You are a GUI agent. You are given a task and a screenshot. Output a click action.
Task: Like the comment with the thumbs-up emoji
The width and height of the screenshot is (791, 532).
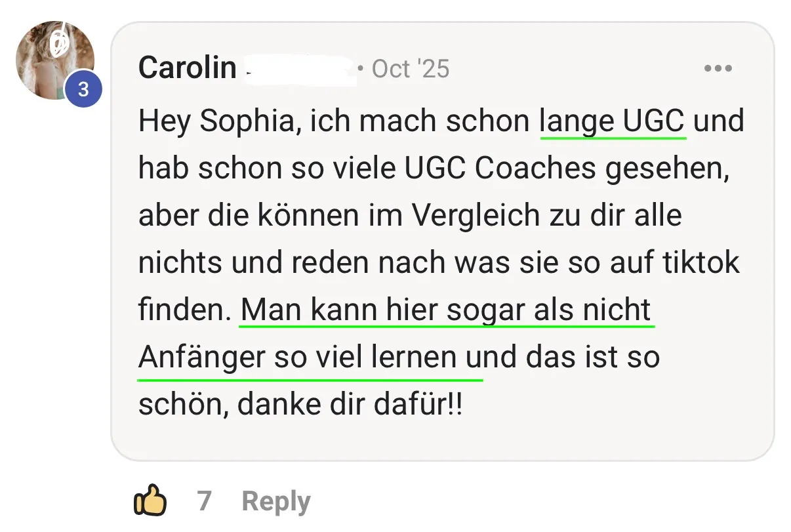(150, 500)
